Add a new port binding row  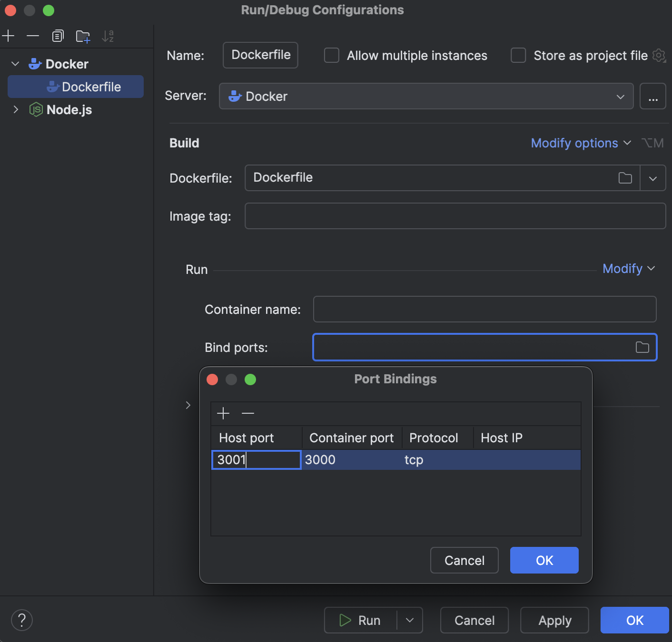[x=223, y=413]
